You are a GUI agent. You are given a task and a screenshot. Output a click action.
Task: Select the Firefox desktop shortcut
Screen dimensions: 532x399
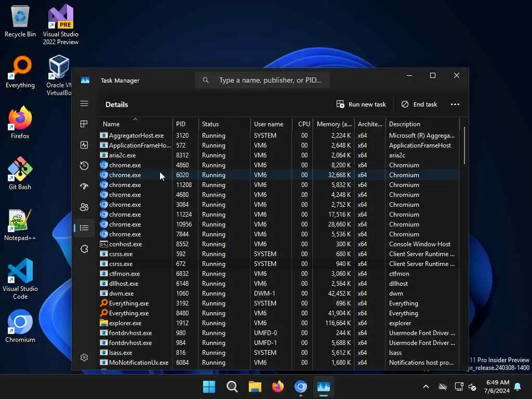pos(20,123)
